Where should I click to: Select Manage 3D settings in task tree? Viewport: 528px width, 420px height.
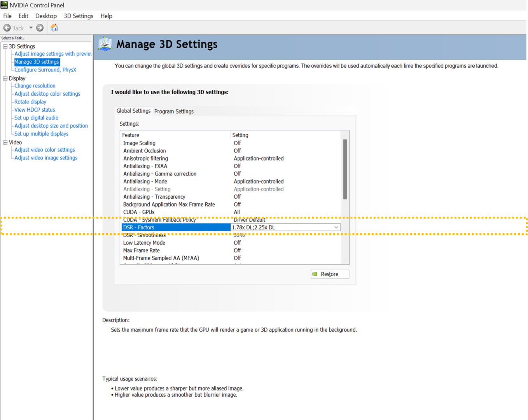pos(37,62)
